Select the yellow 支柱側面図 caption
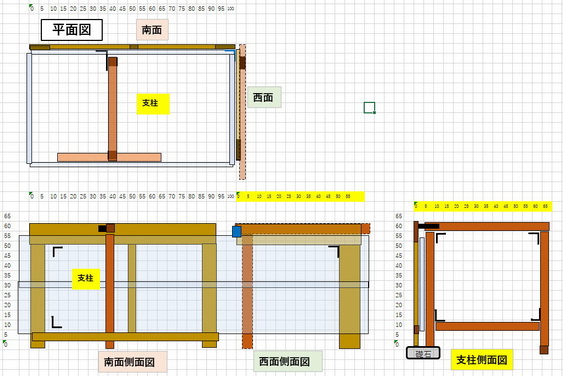The width and height of the screenshot is (563, 376). [482, 360]
